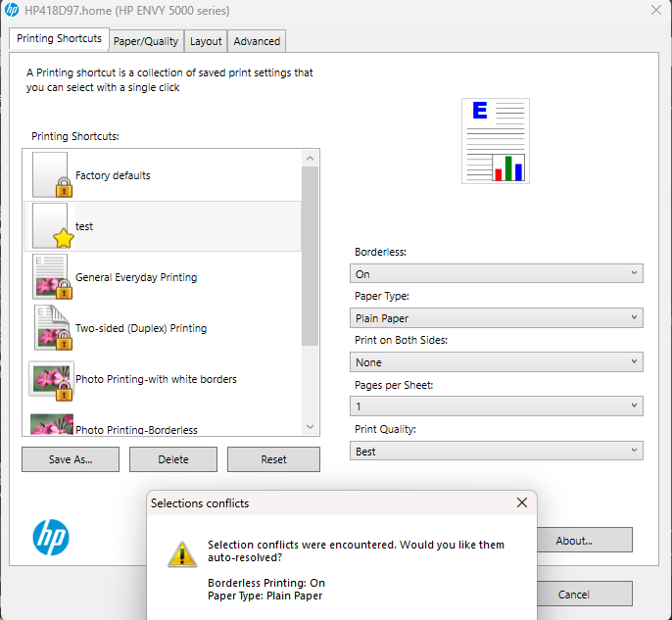
Task: Open the Layout tab
Action: click(x=206, y=41)
